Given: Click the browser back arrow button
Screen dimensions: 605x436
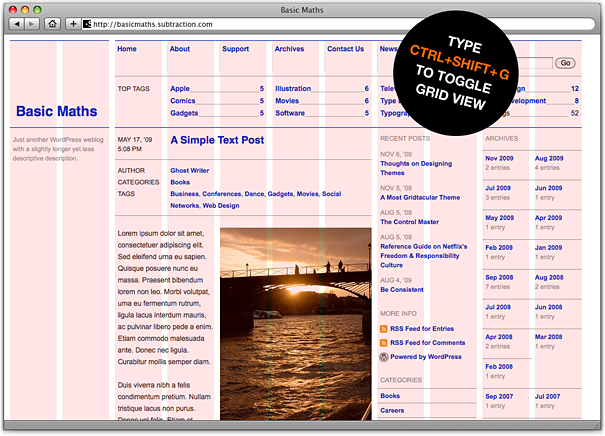Looking at the screenshot, I should point(17,24).
